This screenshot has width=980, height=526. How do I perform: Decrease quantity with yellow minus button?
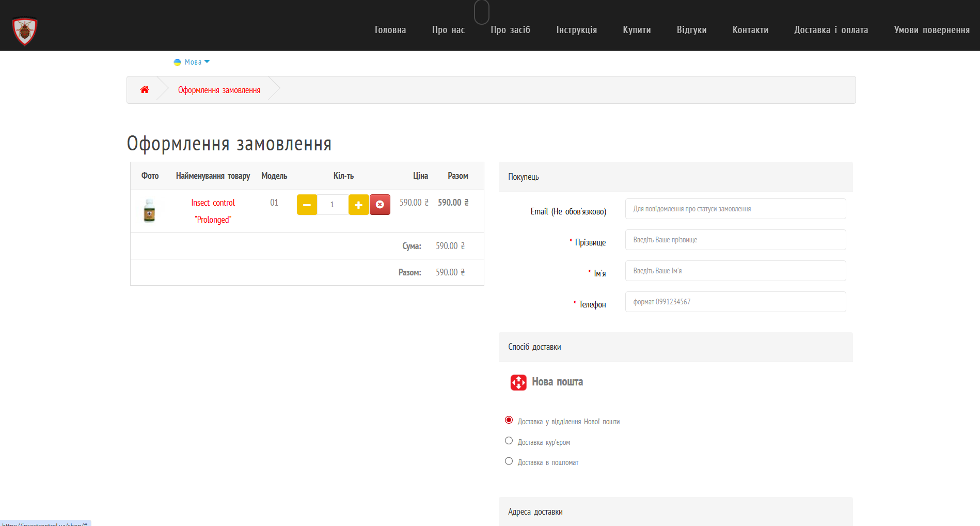coord(307,205)
